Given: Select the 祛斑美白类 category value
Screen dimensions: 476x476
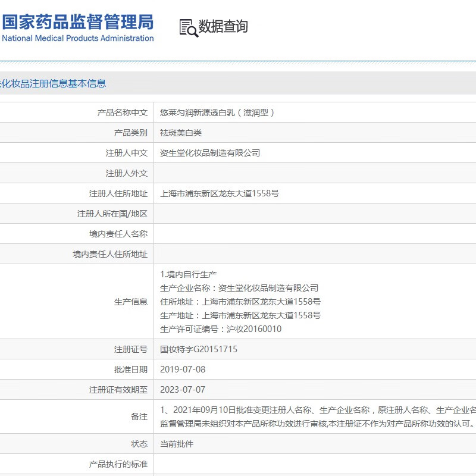Looking at the screenshot, I should [181, 133].
